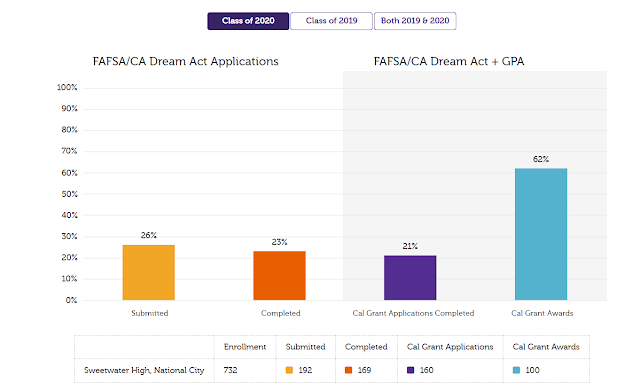Click the purple Cal Grant Applications Completed bar
Screen dimensions: 640x391
(410, 278)
